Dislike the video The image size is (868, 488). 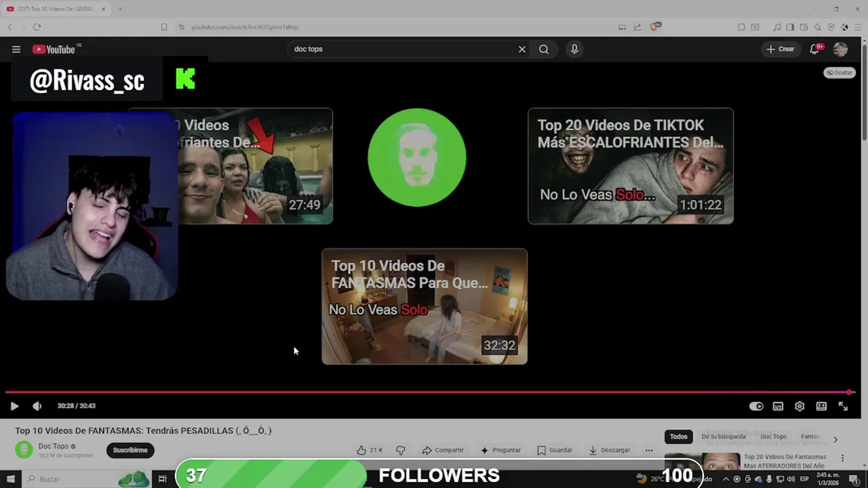pyautogui.click(x=401, y=450)
